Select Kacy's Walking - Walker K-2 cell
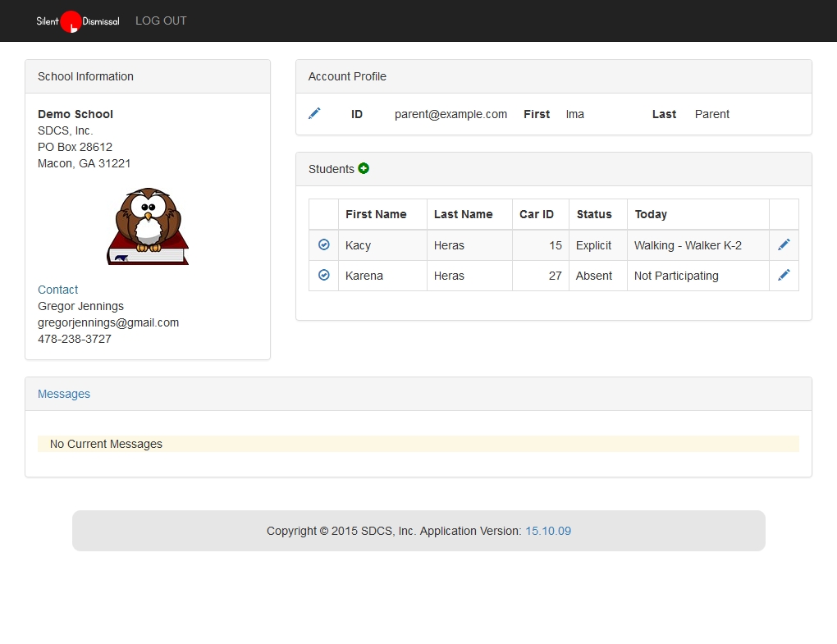 coord(688,245)
